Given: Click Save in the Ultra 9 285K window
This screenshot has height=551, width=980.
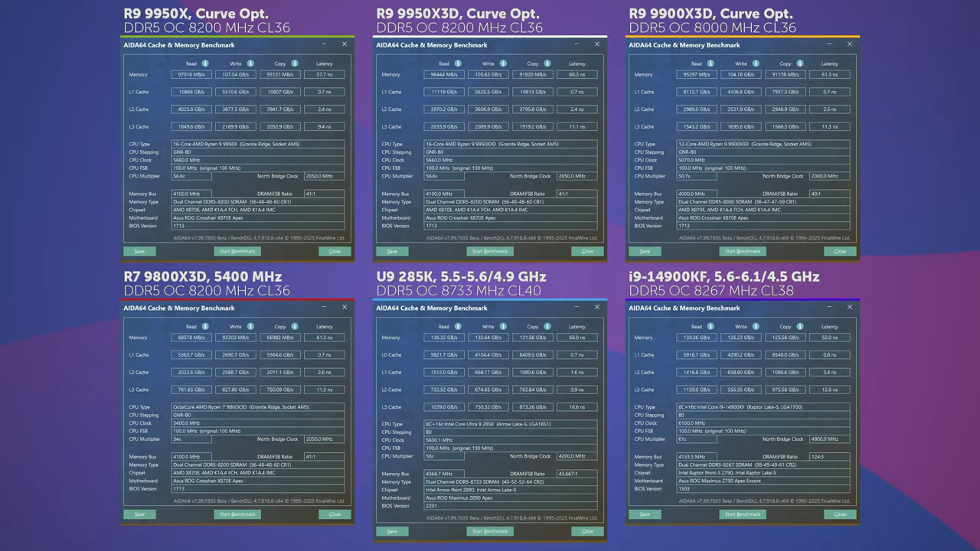Looking at the screenshot, I should [392, 531].
